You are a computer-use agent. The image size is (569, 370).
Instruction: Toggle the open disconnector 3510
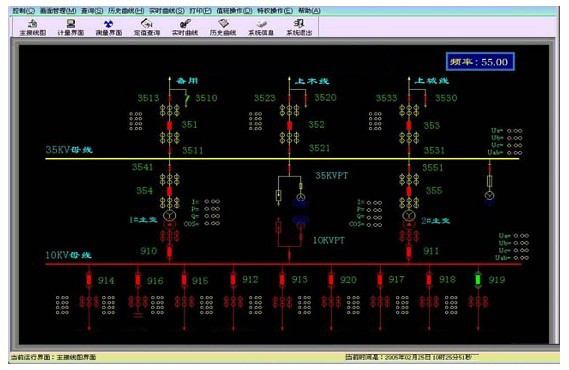coord(187,99)
